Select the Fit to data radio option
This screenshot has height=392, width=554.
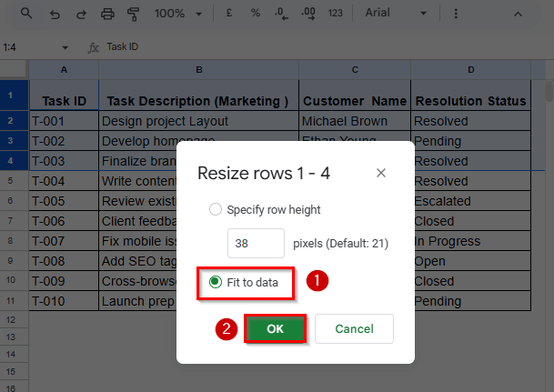coord(216,282)
